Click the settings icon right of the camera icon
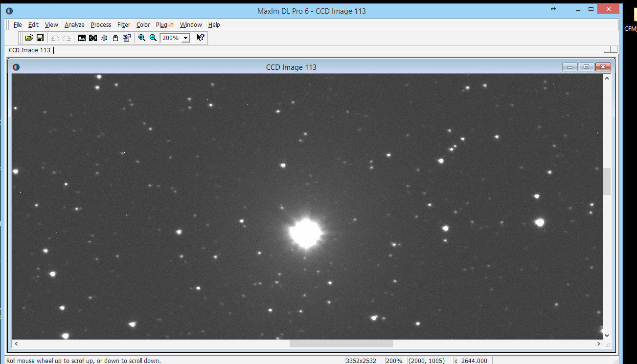This screenshot has width=637, height=364. pos(127,38)
